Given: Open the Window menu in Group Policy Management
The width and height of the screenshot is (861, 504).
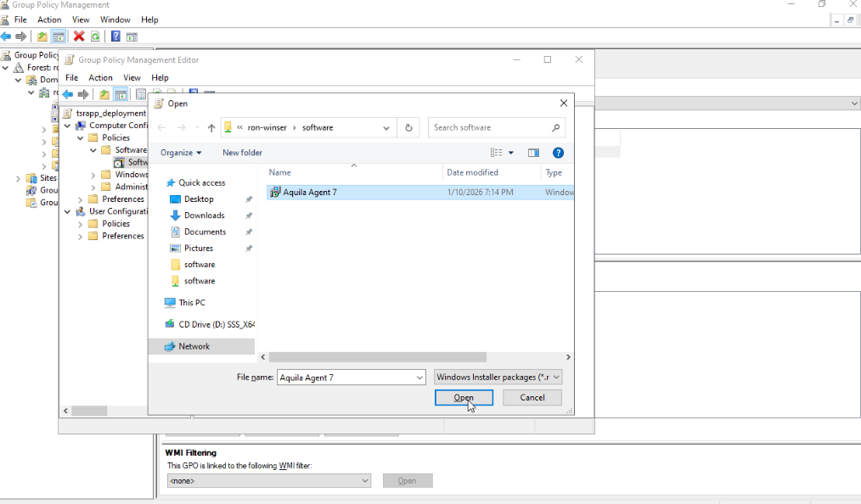Looking at the screenshot, I should tap(115, 20).
